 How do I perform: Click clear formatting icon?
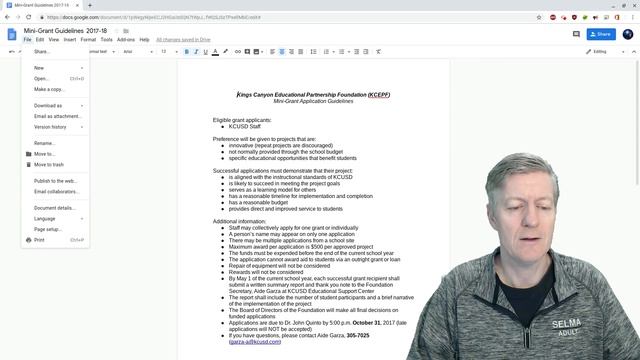click(378, 52)
